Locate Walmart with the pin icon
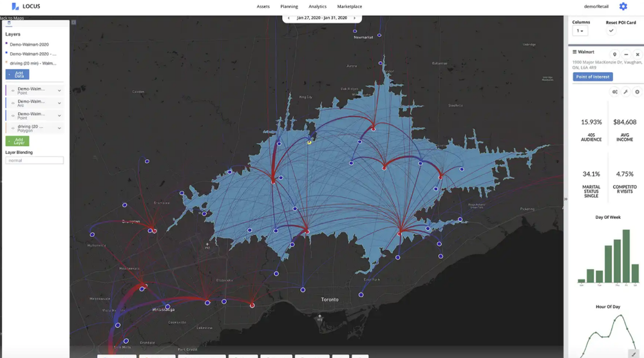This screenshot has width=644, height=358. point(614,54)
